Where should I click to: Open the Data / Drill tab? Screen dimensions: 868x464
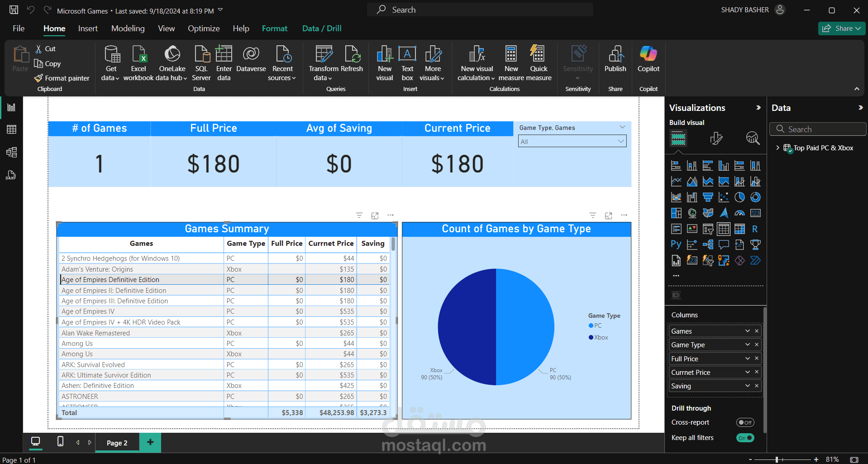[x=322, y=29]
